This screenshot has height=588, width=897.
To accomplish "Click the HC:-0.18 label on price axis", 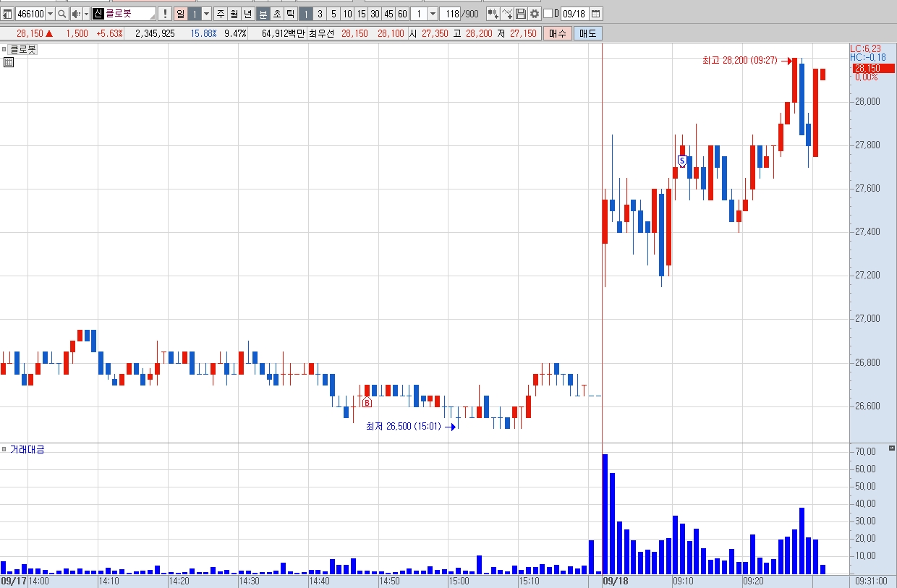I will (868, 57).
